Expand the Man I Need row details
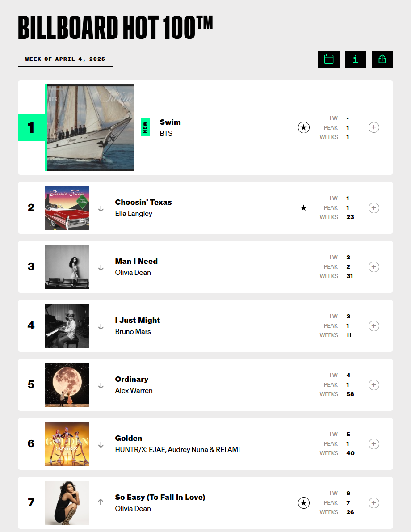Image resolution: width=411 pixels, height=532 pixels. tap(374, 267)
